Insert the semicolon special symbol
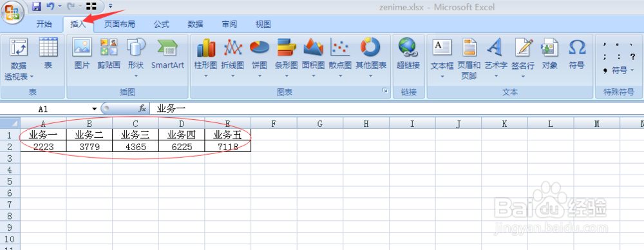 [x=605, y=57]
